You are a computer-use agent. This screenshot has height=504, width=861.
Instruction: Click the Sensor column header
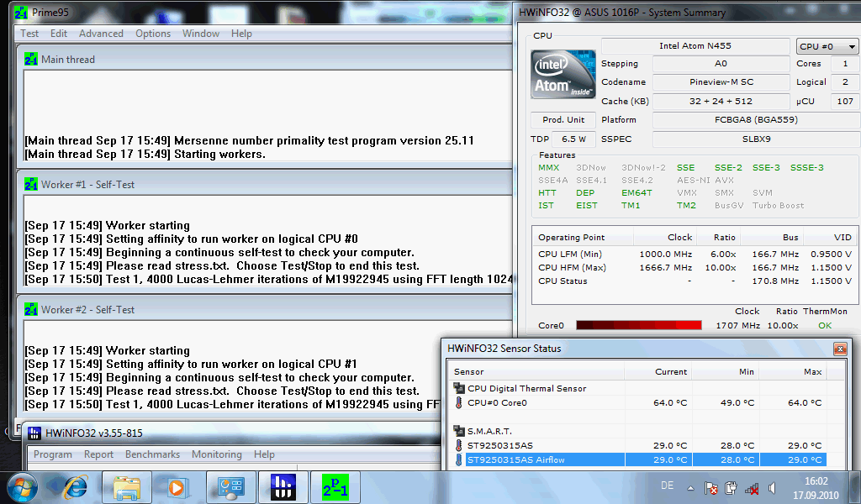coord(536,372)
